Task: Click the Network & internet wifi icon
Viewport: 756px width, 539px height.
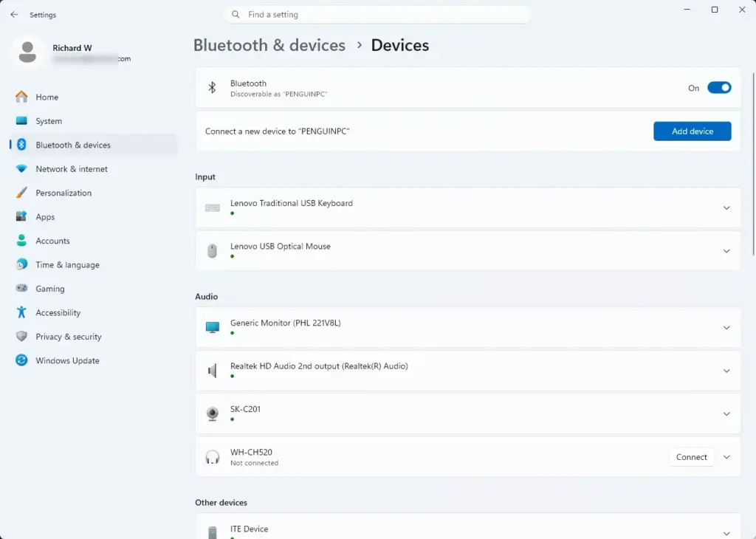Action: pyautogui.click(x=21, y=169)
